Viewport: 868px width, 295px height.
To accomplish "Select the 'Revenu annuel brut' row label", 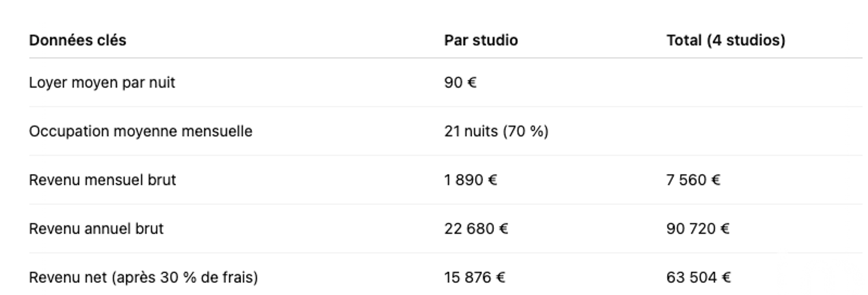I will pyautogui.click(x=96, y=229).
